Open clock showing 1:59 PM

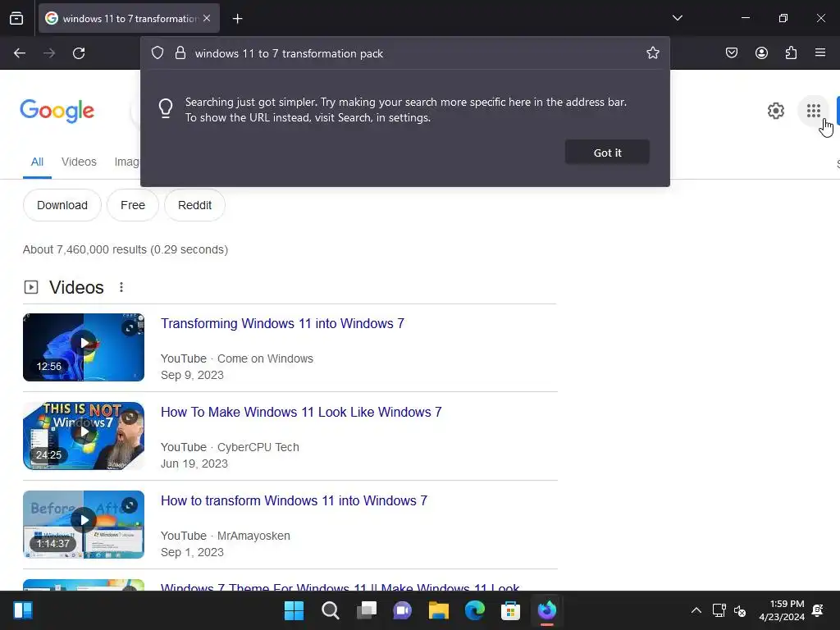782,610
